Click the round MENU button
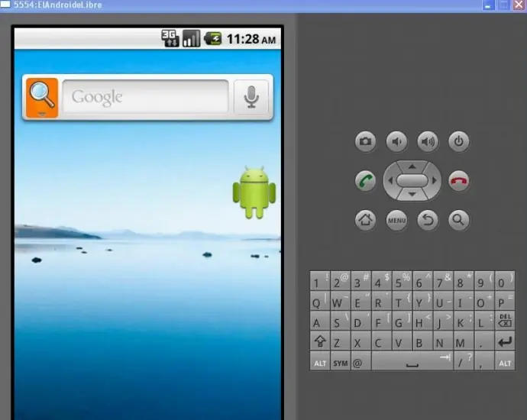This screenshot has width=527, height=420. (396, 220)
